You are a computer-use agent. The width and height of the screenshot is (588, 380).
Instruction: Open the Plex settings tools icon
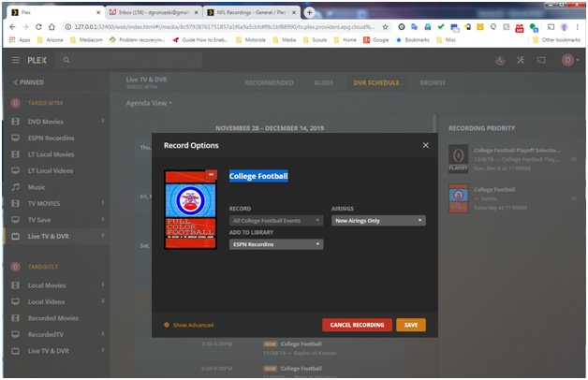pos(521,60)
